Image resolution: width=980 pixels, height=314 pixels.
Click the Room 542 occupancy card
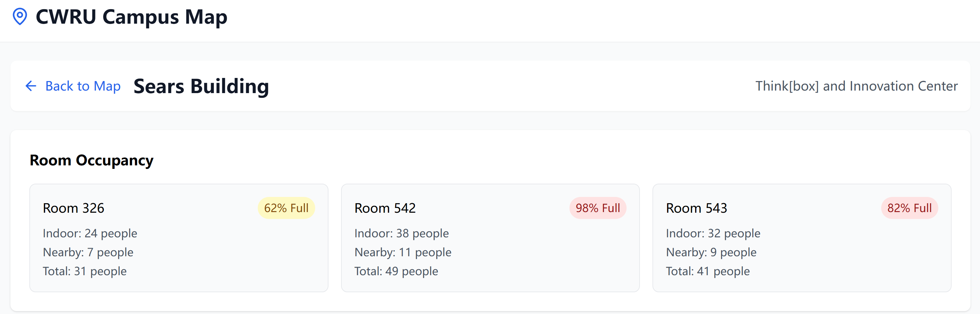490,238
